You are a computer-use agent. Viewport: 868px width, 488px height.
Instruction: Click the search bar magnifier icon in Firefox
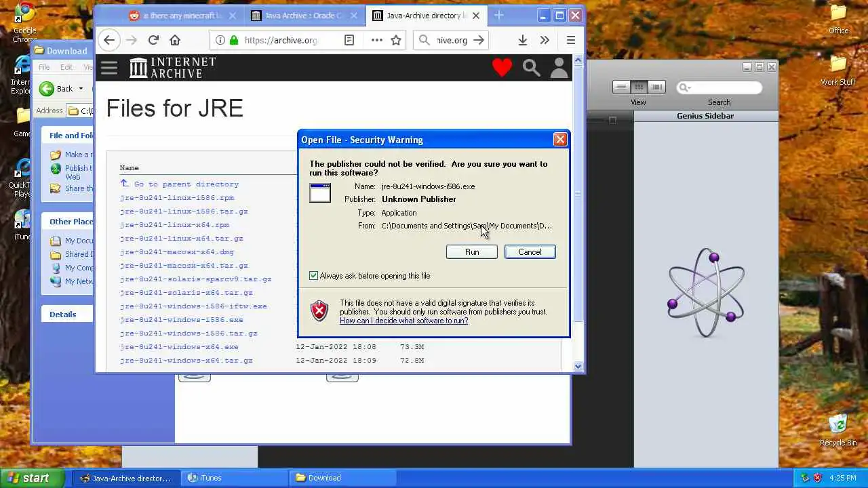pyautogui.click(x=425, y=40)
